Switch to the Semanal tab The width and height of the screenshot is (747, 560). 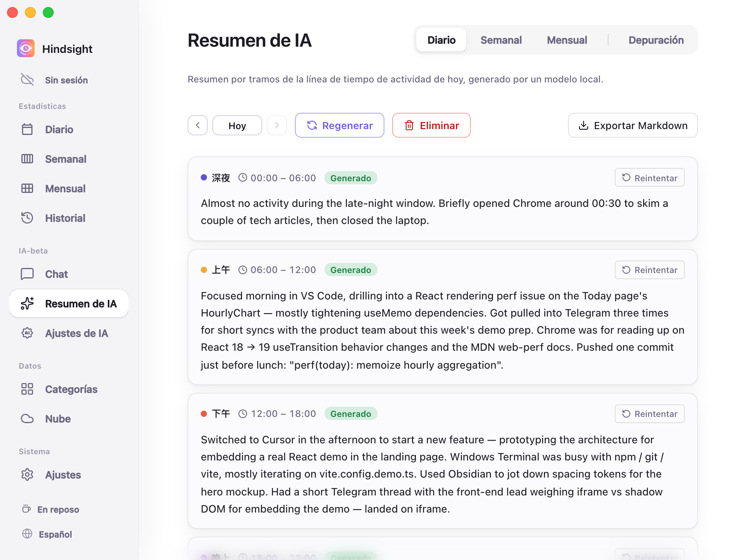[501, 40]
